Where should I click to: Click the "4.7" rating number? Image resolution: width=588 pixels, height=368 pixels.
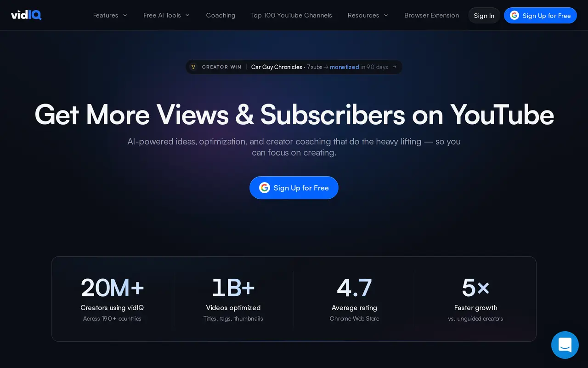354,288
